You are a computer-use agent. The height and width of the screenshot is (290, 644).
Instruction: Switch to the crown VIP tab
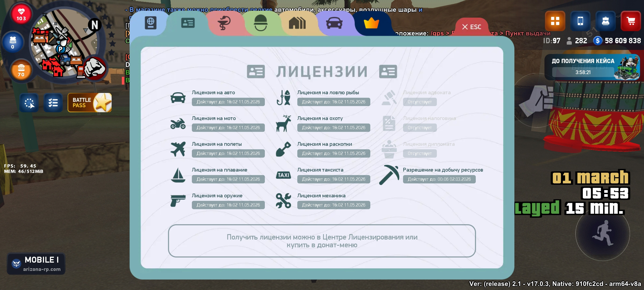pyautogui.click(x=371, y=24)
